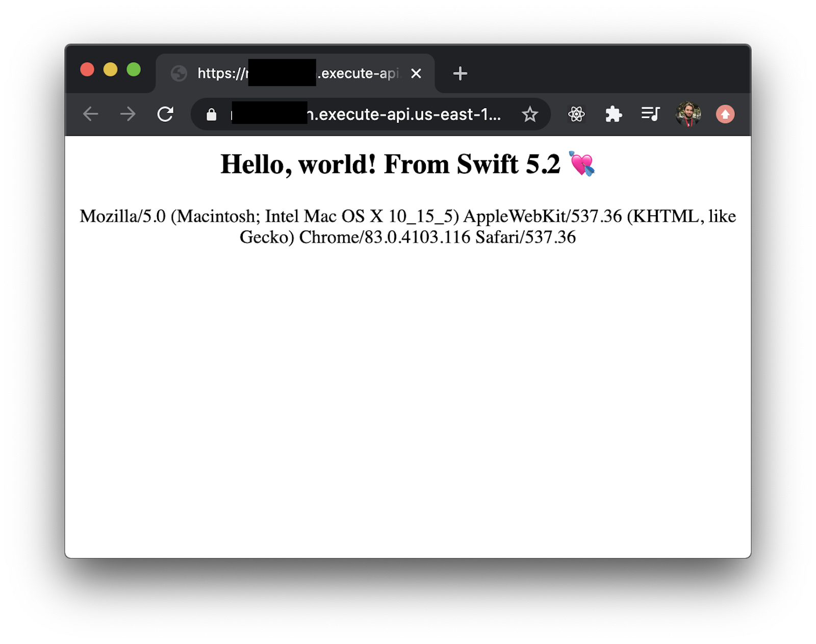This screenshot has height=644, width=816.
Task: Reload the current page
Action: tap(165, 114)
